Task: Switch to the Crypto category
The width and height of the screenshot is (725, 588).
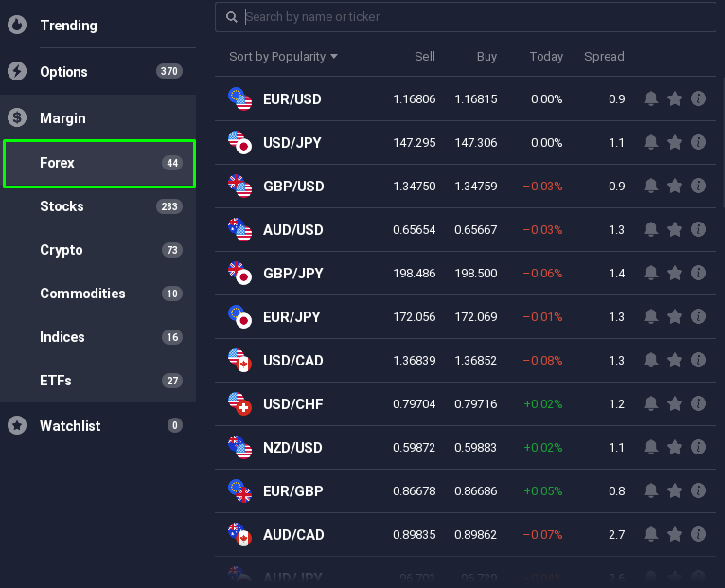Action: click(x=62, y=250)
